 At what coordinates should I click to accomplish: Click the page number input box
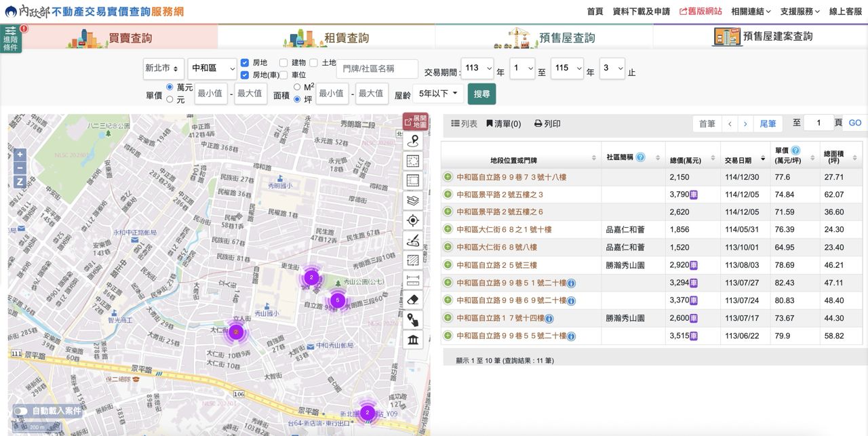[819, 123]
